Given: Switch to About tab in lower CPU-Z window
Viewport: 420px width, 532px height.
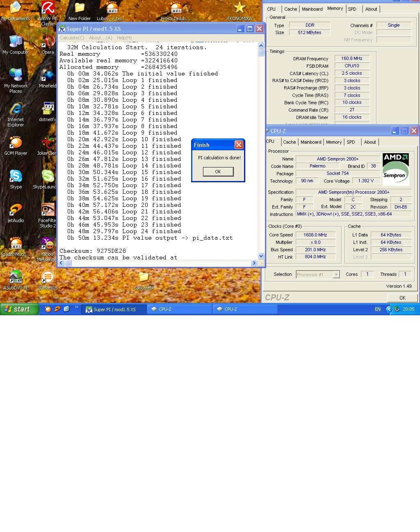Looking at the screenshot, I should [x=370, y=142].
